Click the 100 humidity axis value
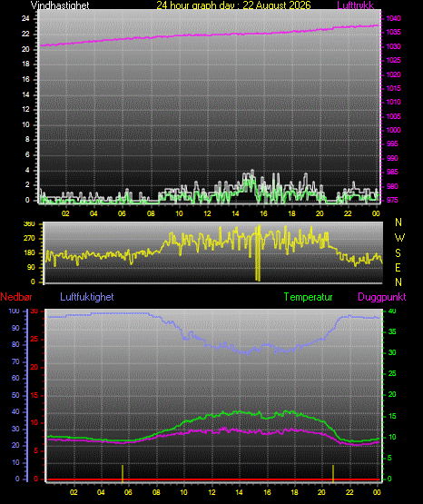Screen dimensions: 423x504 pos(15,311)
